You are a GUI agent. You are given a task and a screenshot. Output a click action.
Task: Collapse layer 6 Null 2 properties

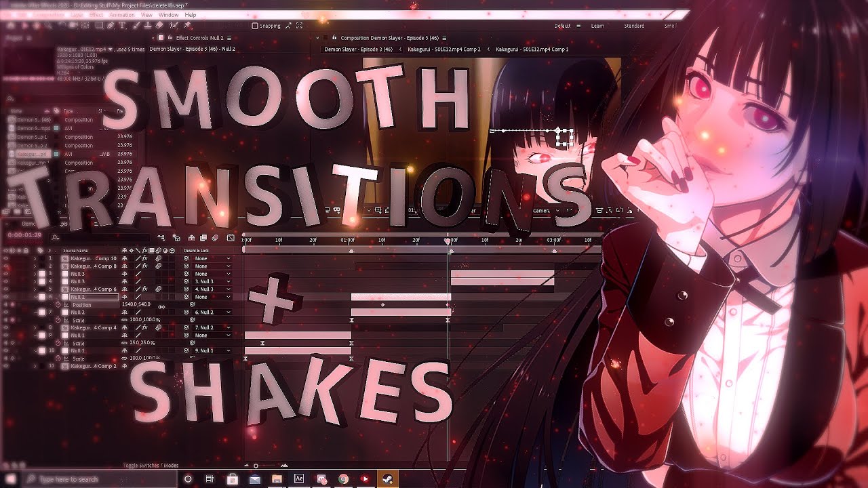tap(35, 297)
